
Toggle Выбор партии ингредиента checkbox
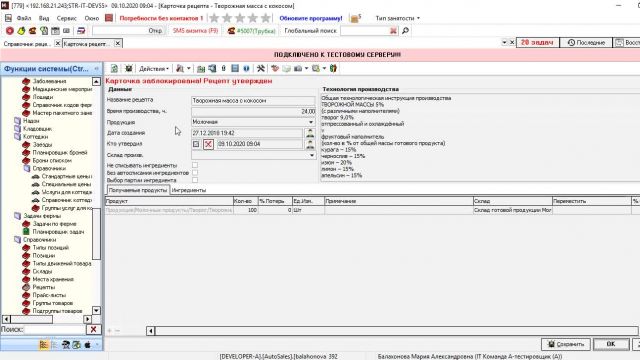(195, 180)
